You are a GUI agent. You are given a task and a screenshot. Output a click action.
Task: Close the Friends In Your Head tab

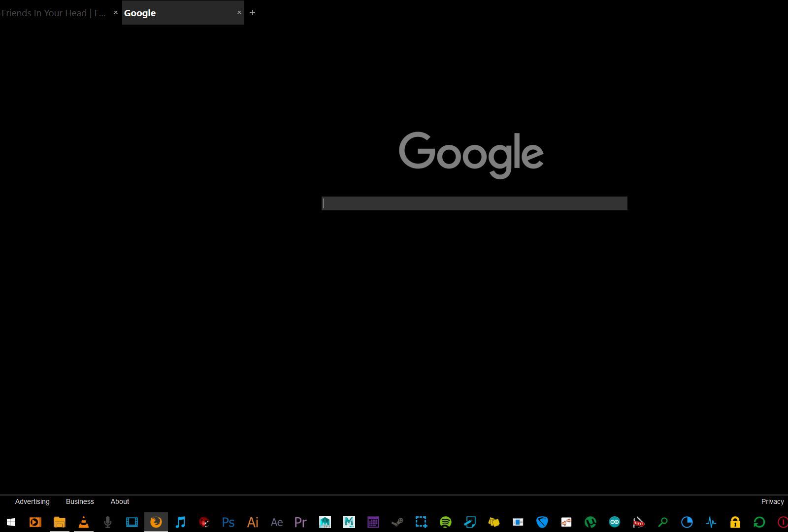coord(116,12)
